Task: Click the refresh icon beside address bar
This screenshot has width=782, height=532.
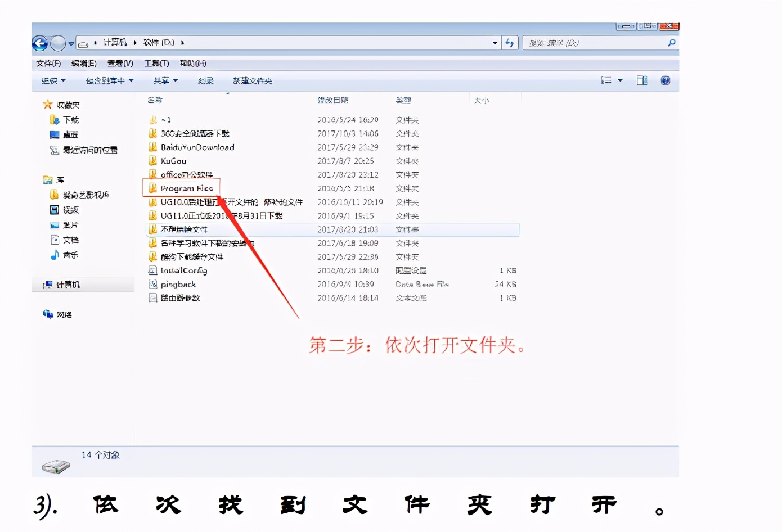Action: 510,43
